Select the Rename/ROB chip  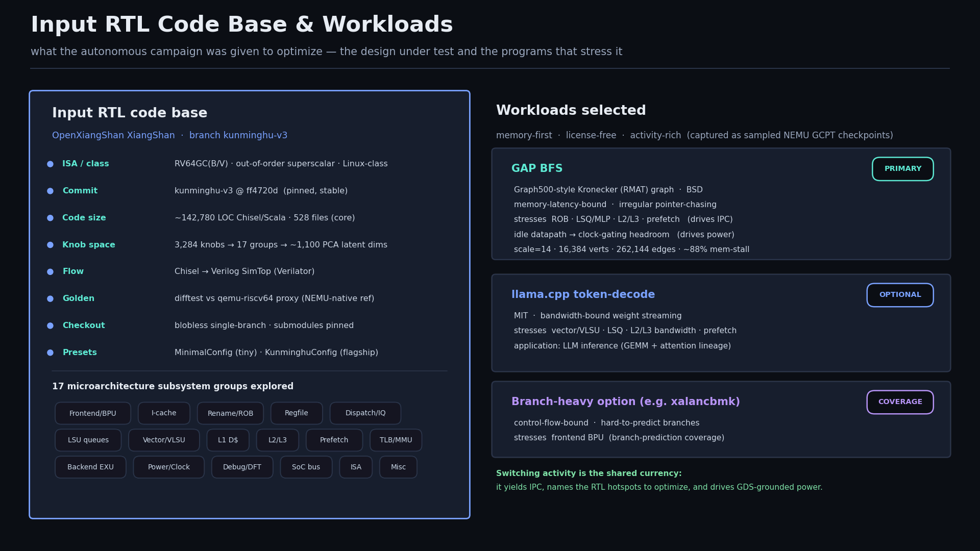(x=230, y=413)
